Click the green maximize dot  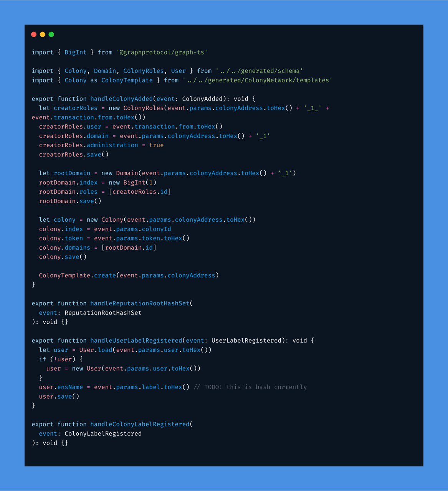[x=51, y=35]
